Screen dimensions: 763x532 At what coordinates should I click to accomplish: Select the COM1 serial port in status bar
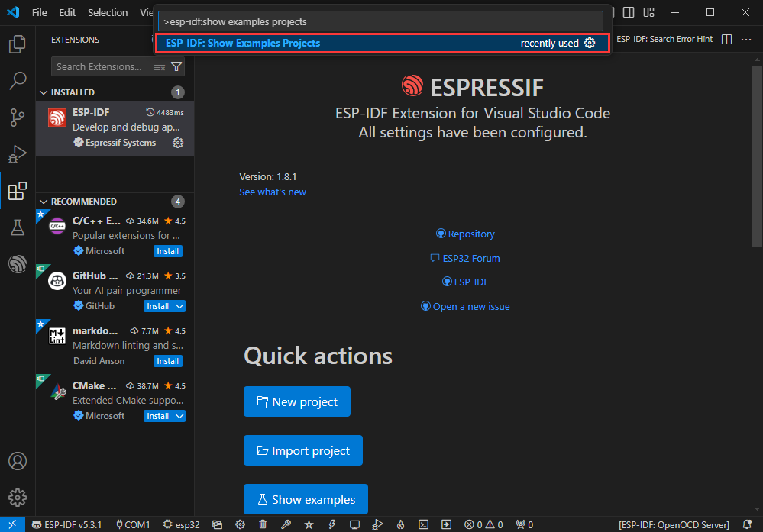pyautogui.click(x=132, y=524)
